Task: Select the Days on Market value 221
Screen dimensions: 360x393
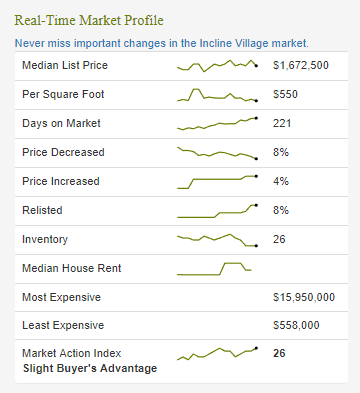Action: click(x=282, y=123)
